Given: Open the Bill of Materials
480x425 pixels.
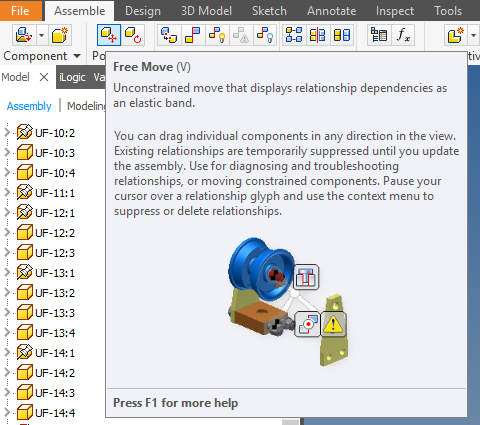Looking at the screenshot, I should click(x=379, y=35).
